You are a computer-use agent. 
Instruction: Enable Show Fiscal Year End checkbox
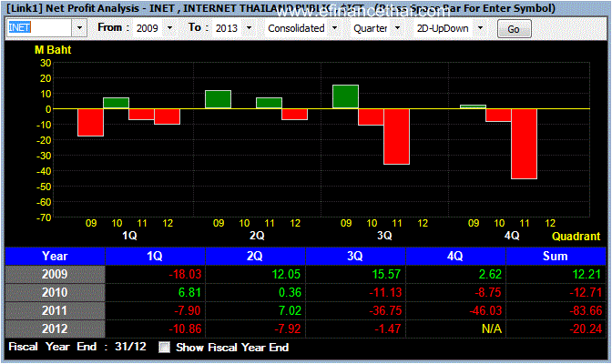click(x=164, y=348)
